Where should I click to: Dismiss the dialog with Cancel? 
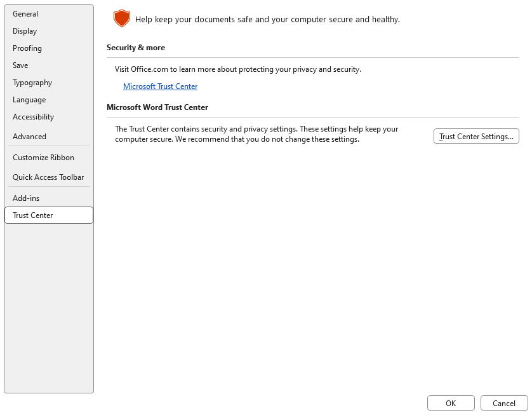504,403
